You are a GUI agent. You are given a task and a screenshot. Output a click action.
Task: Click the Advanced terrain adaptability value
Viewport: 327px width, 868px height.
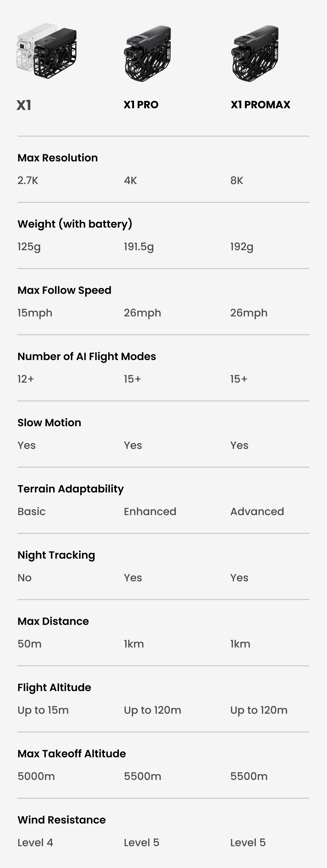257,511
